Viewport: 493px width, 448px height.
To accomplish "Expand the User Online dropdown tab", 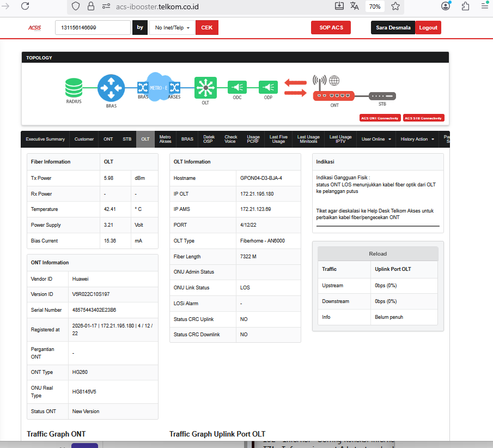I will 376,139.
